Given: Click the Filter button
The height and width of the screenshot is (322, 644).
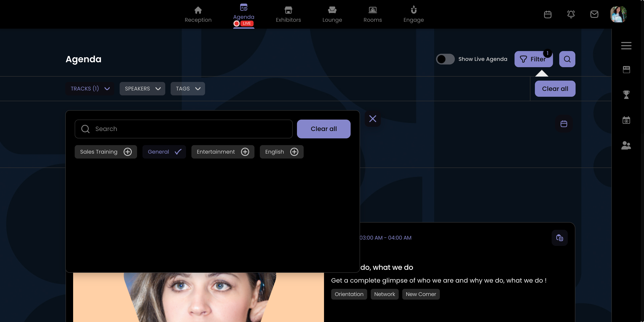Looking at the screenshot, I should 533,59.
